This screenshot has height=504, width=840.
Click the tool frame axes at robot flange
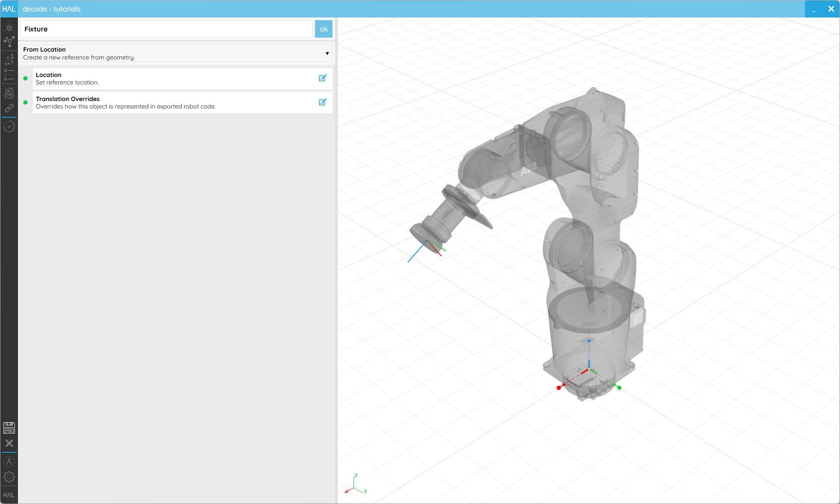(x=427, y=251)
